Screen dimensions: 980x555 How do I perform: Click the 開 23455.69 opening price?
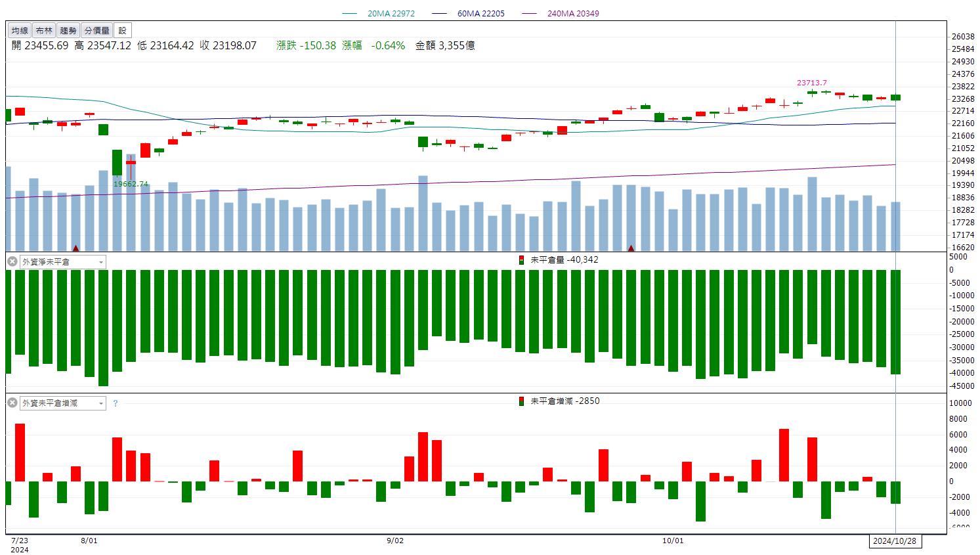click(40, 45)
